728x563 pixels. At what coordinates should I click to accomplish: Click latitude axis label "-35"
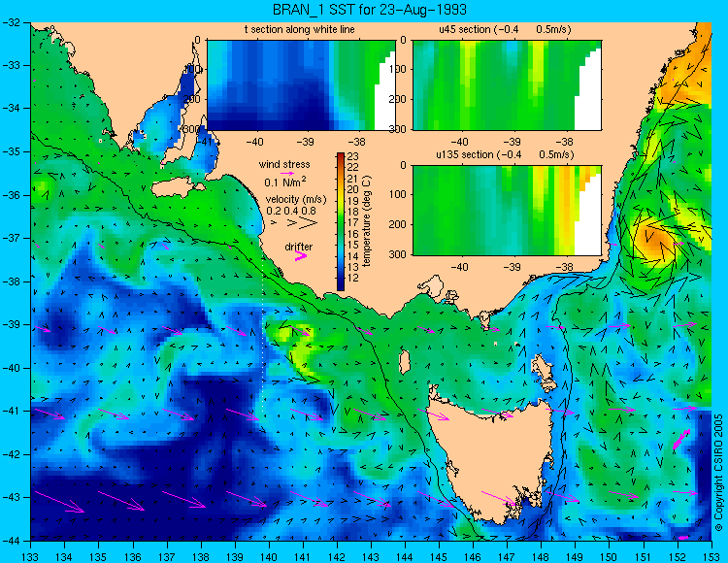click(11, 151)
